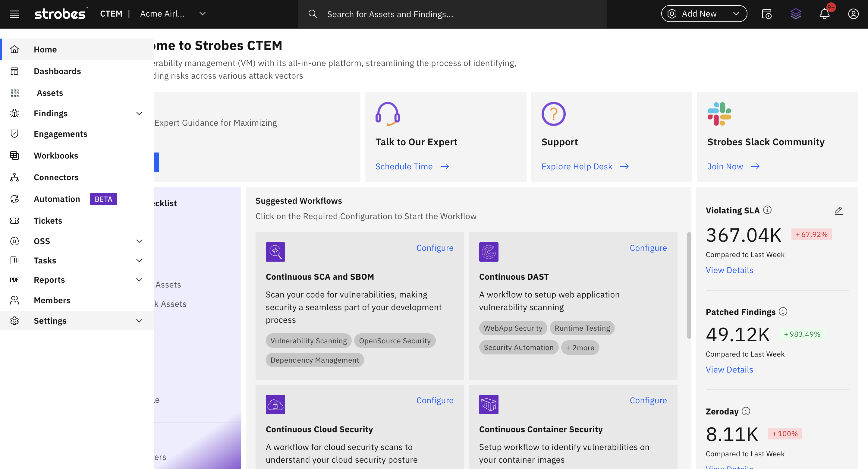The width and height of the screenshot is (868, 469).
Task: Configure Continuous Container Security workflow
Action: coord(648,400)
